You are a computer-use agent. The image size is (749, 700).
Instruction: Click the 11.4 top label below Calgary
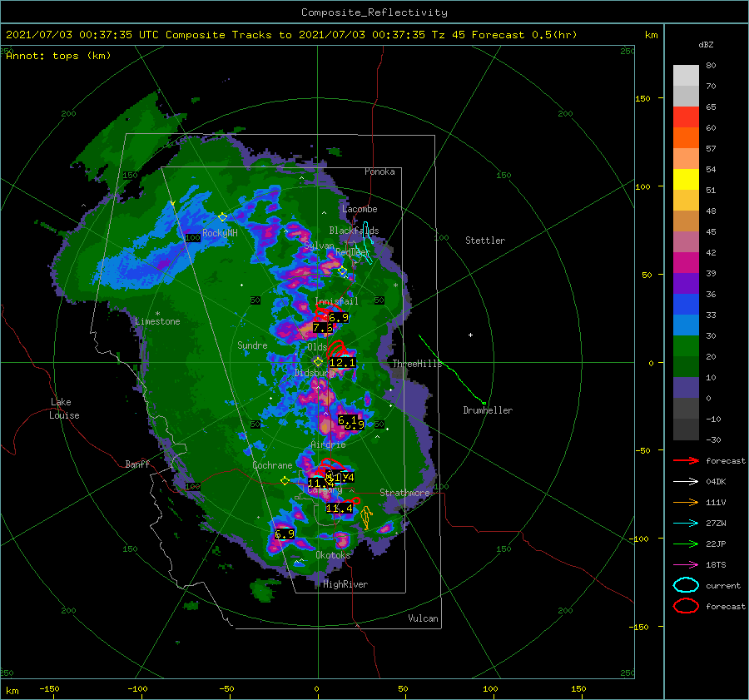click(x=340, y=509)
